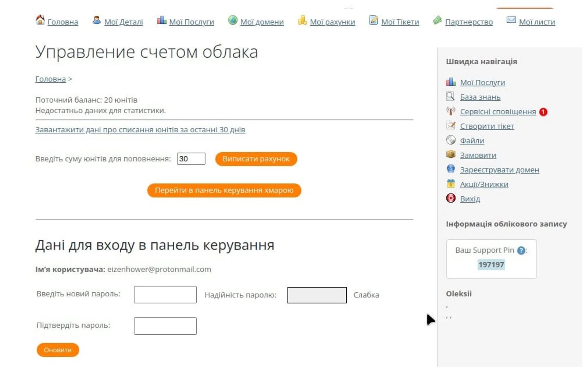Click the coins icon for Мої рахунки
The width and height of the screenshot is (588, 380).
302,20
